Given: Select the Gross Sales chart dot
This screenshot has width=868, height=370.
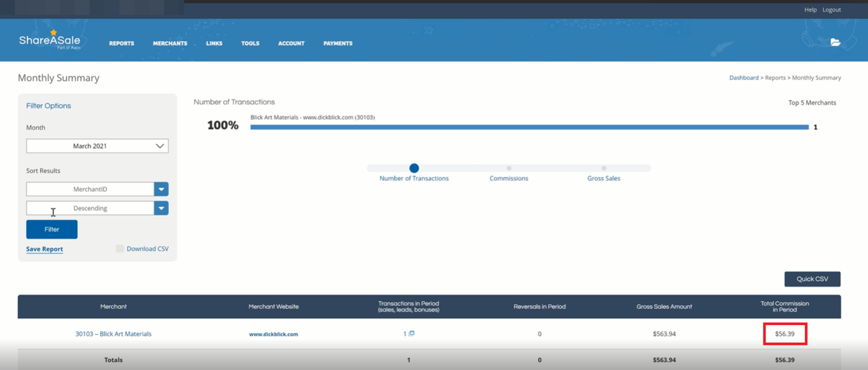Looking at the screenshot, I should pyautogui.click(x=603, y=168).
